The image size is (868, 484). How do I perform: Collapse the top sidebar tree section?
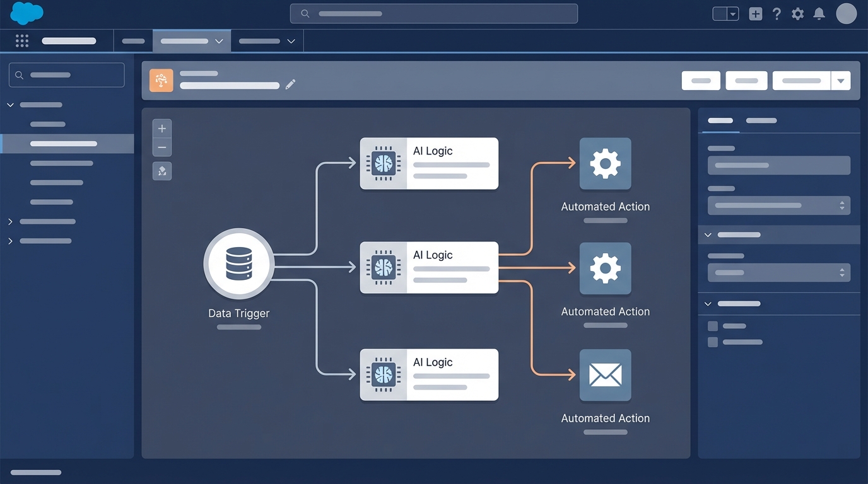coord(10,105)
